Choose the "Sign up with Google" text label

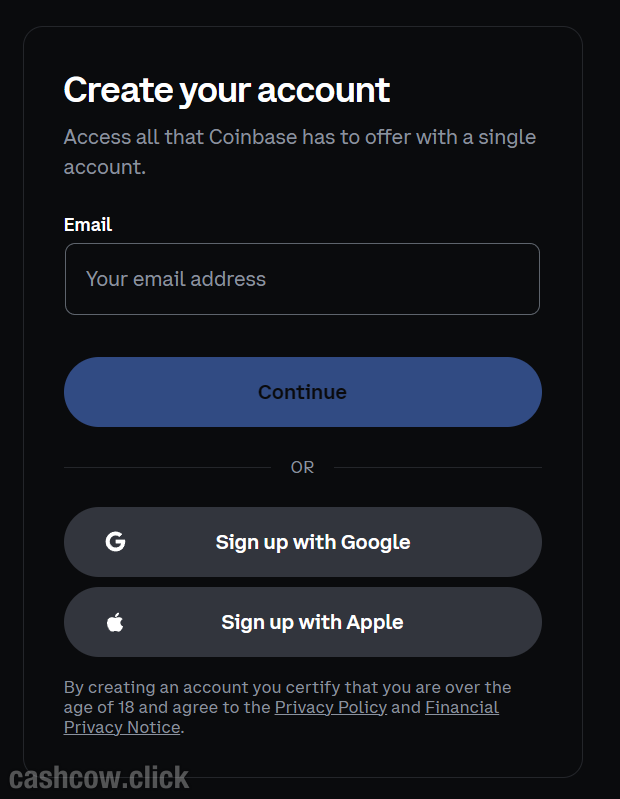[x=313, y=542]
